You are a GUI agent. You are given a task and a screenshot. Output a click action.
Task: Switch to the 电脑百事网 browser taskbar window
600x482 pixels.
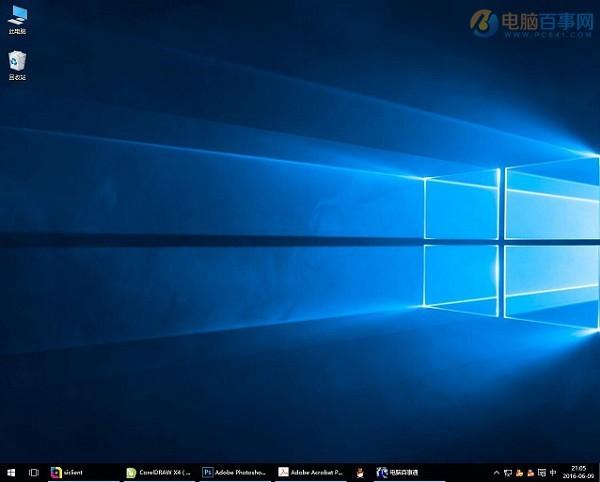pos(409,472)
